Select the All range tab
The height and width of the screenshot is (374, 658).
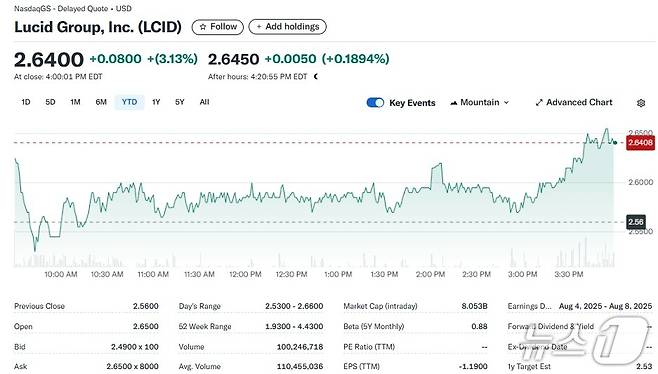tap(204, 102)
